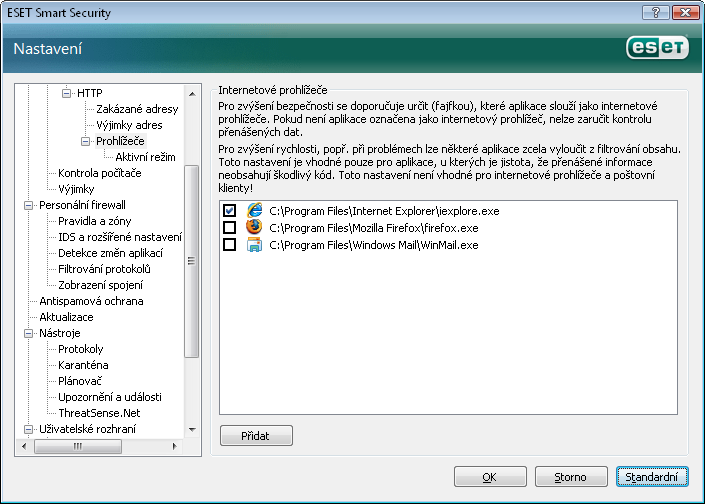The height and width of the screenshot is (504, 705).
Task: Open Personální firewall settings
Action: tap(82, 205)
